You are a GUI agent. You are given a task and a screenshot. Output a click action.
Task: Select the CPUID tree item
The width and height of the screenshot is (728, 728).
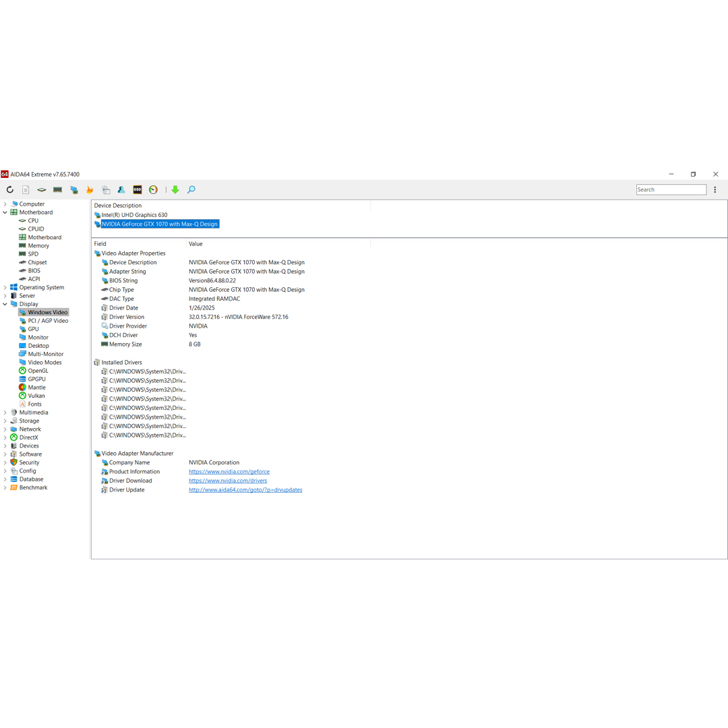coord(36,229)
